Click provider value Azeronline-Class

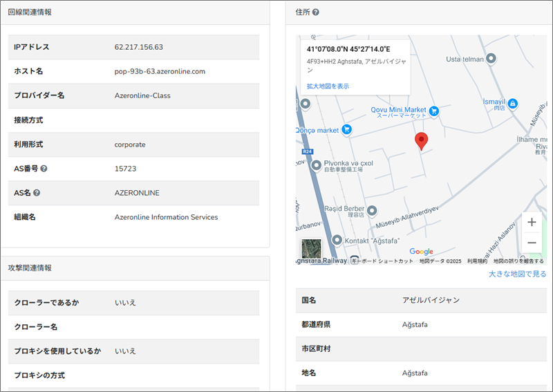click(x=142, y=95)
